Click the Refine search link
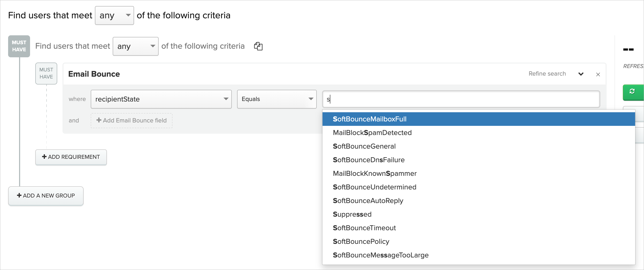 pos(547,74)
